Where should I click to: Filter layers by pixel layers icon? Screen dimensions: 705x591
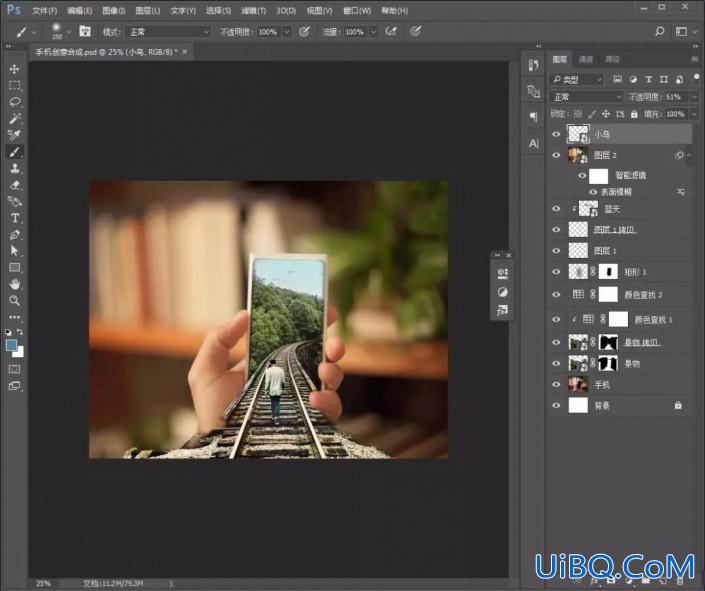[618, 79]
